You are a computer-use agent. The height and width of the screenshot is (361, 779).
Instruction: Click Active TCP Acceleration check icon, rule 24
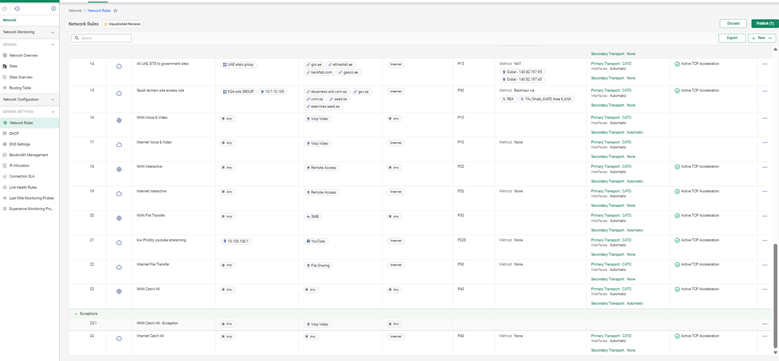(x=677, y=336)
